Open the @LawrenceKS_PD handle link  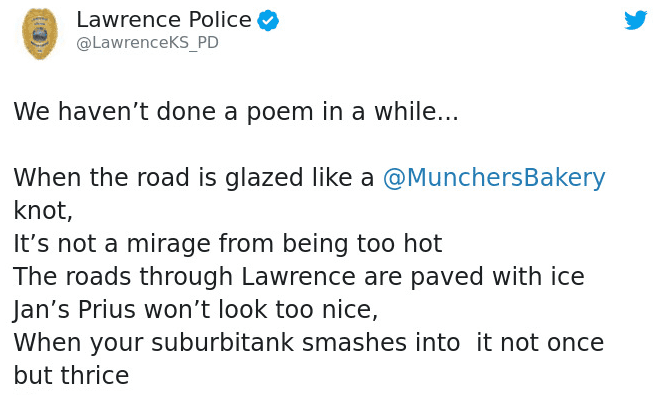point(147,43)
